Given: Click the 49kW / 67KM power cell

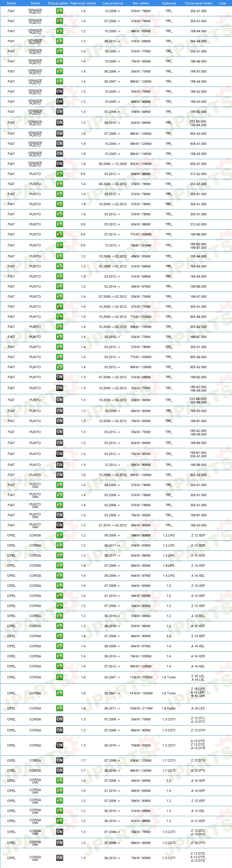Looking at the screenshot, I should click(141, 287).
